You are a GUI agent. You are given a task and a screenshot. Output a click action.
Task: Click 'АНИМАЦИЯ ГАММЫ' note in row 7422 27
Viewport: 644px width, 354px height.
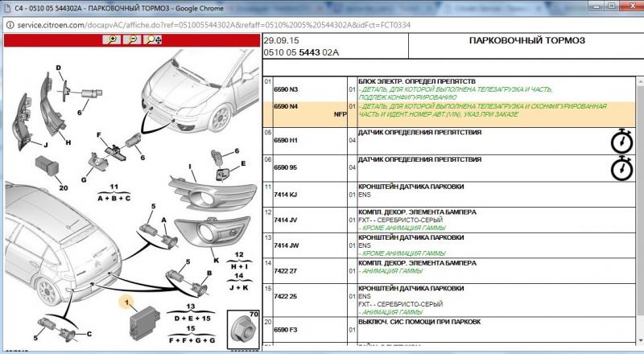[392, 271]
